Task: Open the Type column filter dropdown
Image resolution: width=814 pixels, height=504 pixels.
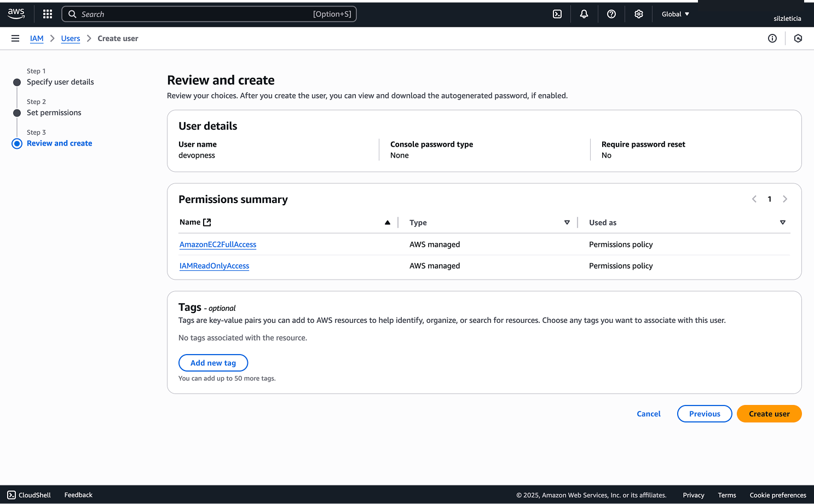Action: (567, 223)
